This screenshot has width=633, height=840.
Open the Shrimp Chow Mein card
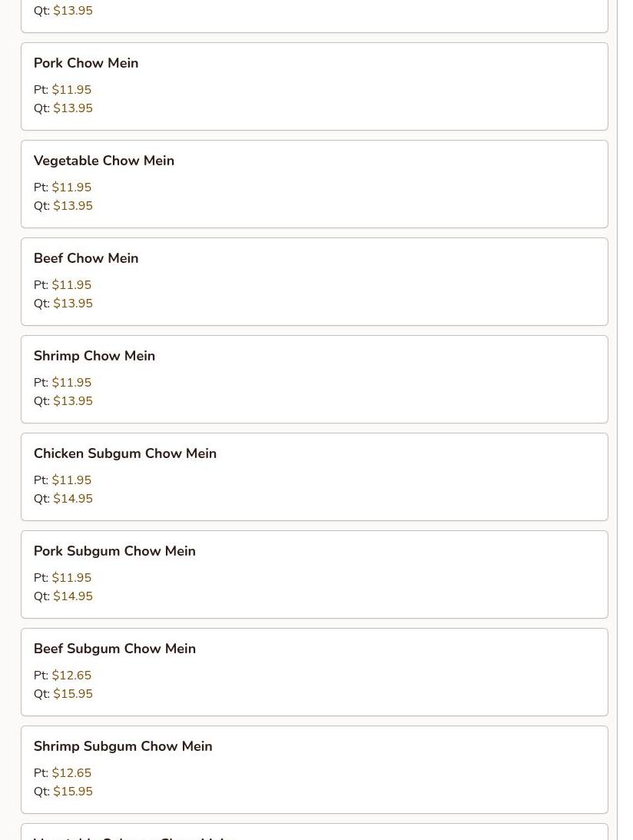click(314, 380)
